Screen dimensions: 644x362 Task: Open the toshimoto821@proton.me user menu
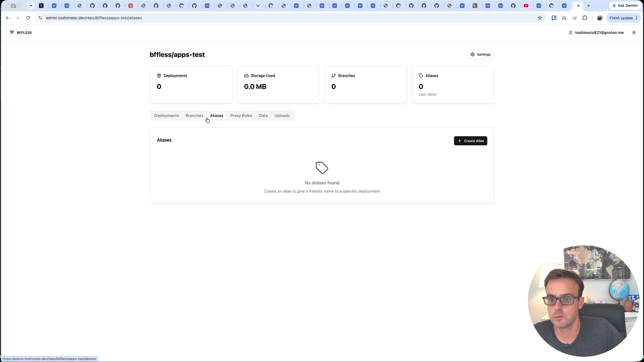click(x=596, y=33)
